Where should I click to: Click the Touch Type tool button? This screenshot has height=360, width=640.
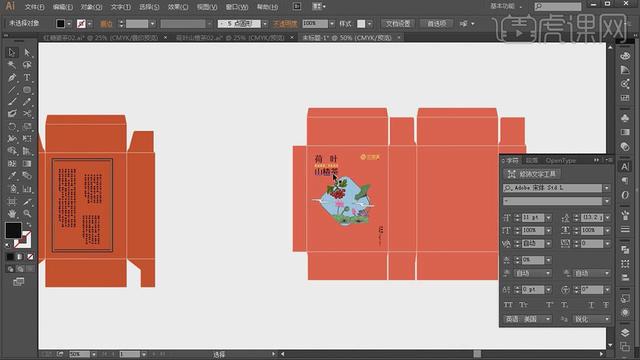click(532, 174)
